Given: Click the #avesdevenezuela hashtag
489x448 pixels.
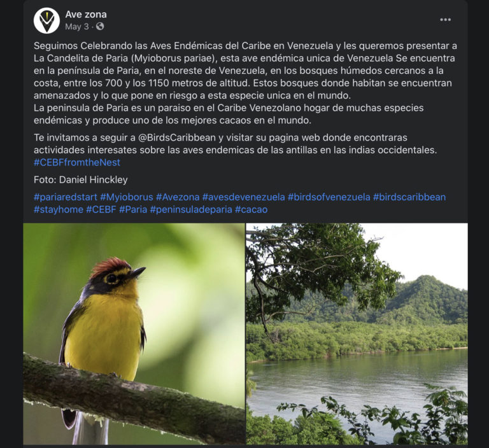Looking at the screenshot, I should [x=243, y=197].
